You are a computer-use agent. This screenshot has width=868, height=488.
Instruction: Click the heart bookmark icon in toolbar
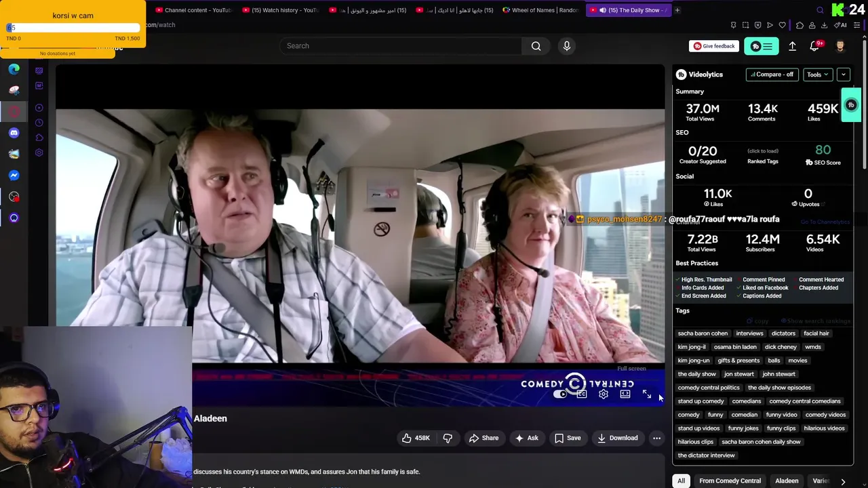(x=782, y=25)
